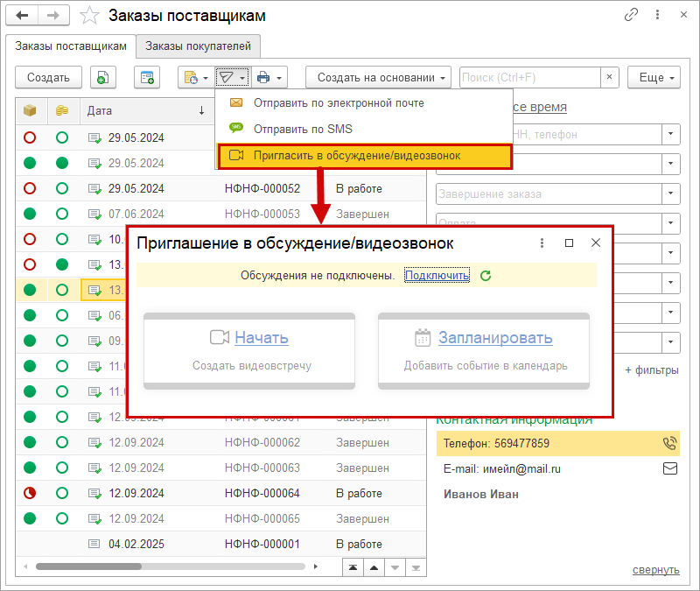Click document icon in row НФНФ-000062
700x591 pixels.
(x=94, y=442)
